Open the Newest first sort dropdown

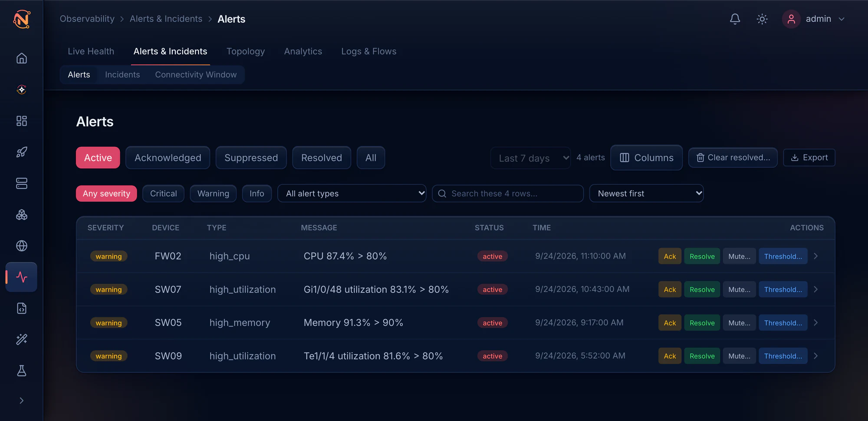[x=646, y=193]
